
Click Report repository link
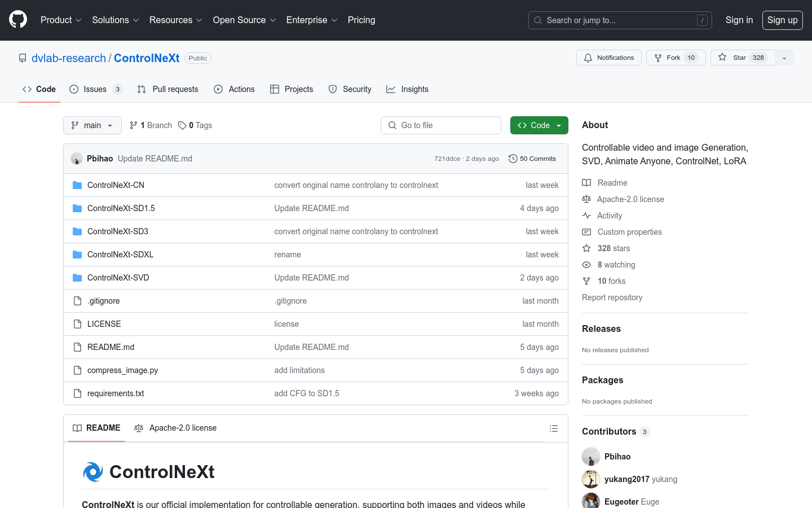coord(612,297)
